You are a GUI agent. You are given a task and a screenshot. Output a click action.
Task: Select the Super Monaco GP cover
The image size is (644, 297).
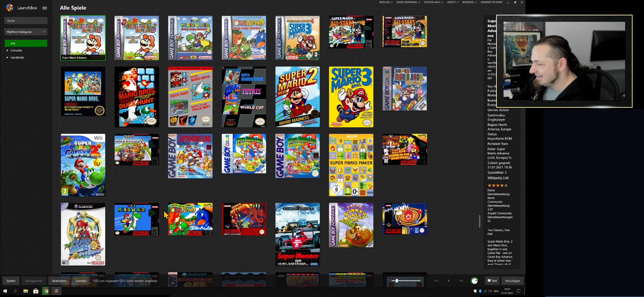tap(298, 234)
